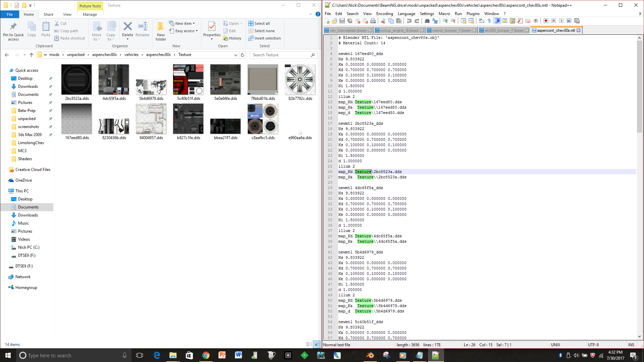Open the Encoding menu in Notepad++
This screenshot has width=644, height=362.
tap(384, 14)
